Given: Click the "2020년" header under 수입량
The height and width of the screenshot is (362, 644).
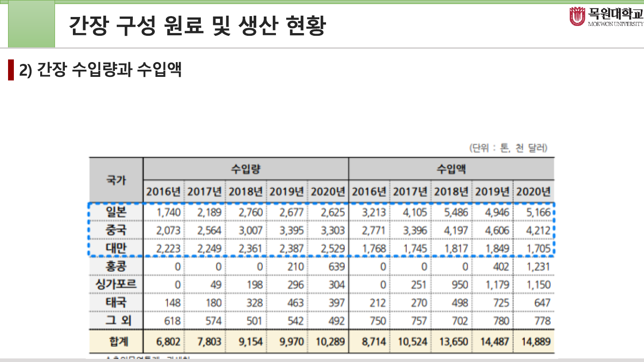Looking at the screenshot, I should [x=328, y=192].
